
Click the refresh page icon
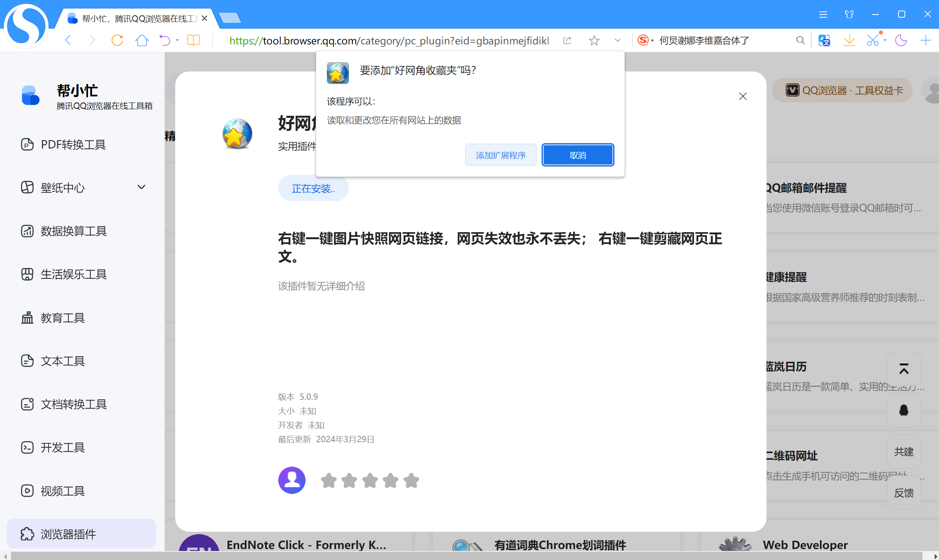(x=117, y=40)
